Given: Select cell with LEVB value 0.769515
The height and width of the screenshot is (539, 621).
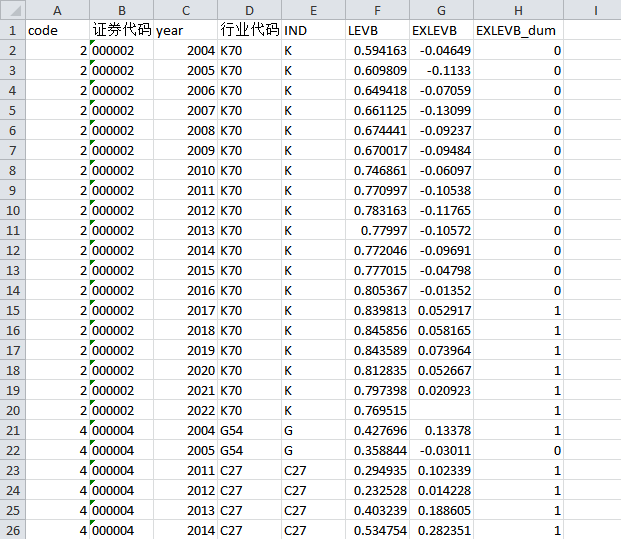Looking at the screenshot, I should pyautogui.click(x=377, y=410).
